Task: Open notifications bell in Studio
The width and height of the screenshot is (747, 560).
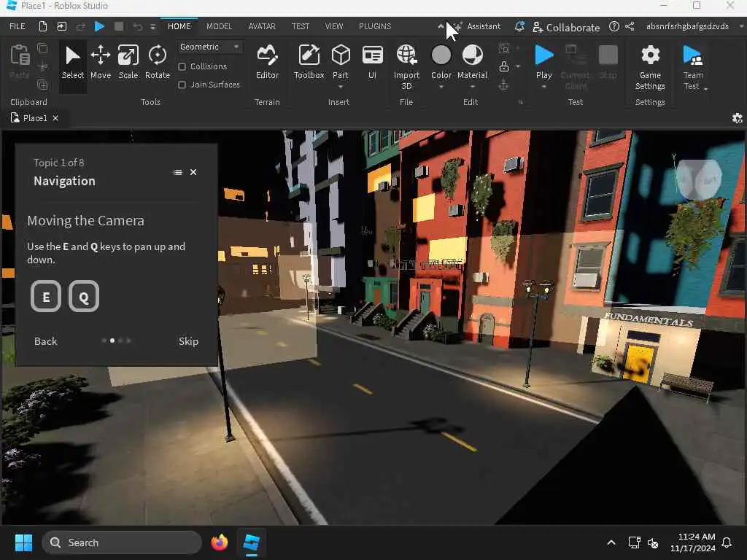Action: pyautogui.click(x=519, y=27)
